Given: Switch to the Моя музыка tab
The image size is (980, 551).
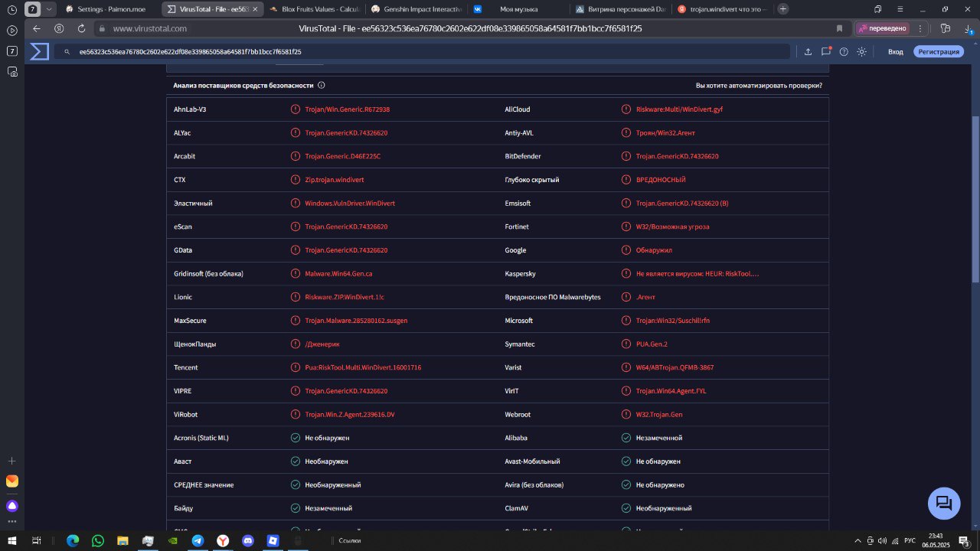Looking at the screenshot, I should tap(518, 9).
